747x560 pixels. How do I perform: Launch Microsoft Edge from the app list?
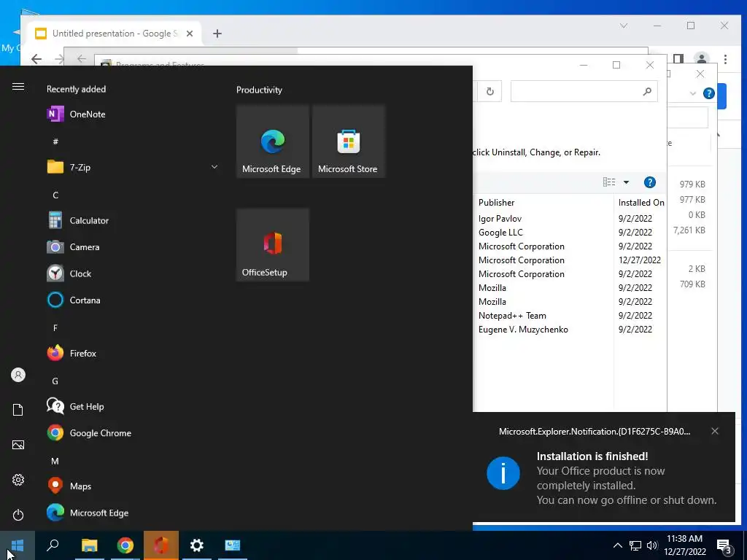pyautogui.click(x=88, y=513)
